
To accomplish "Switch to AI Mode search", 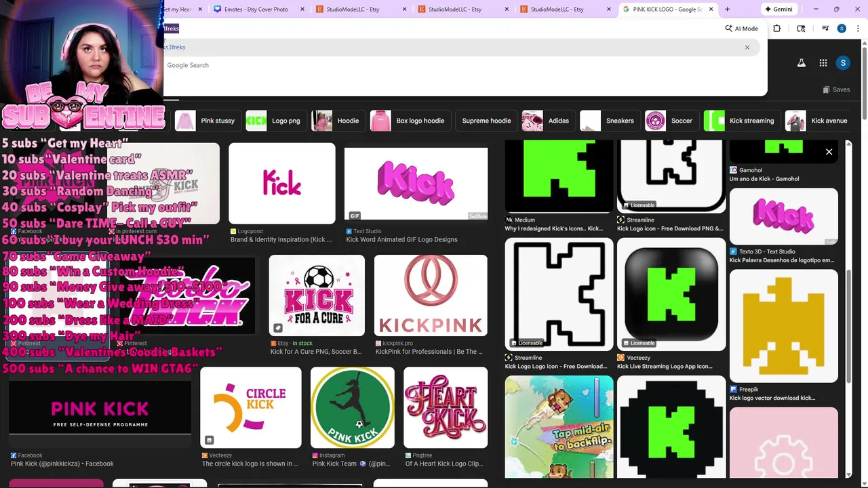I will coord(741,28).
